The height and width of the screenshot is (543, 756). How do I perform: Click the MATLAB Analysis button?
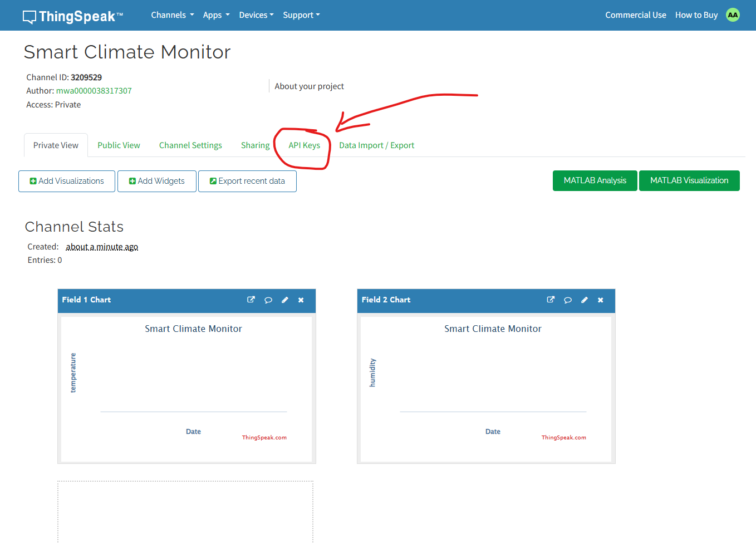tap(595, 180)
